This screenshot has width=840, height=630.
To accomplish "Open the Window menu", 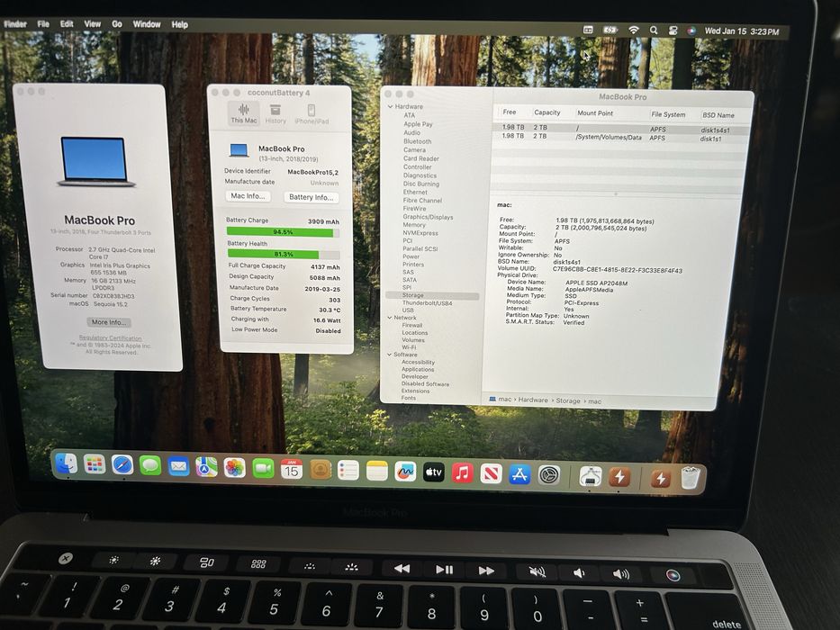I will (147, 24).
